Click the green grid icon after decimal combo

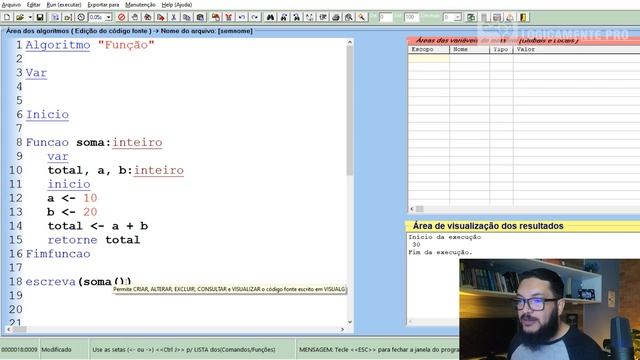point(471,17)
